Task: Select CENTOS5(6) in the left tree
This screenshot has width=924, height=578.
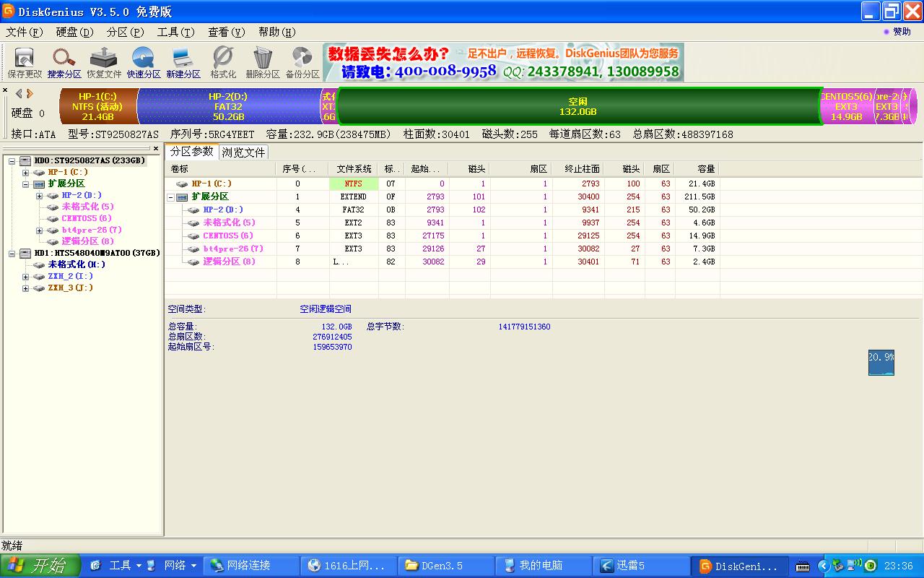Action: (x=87, y=218)
